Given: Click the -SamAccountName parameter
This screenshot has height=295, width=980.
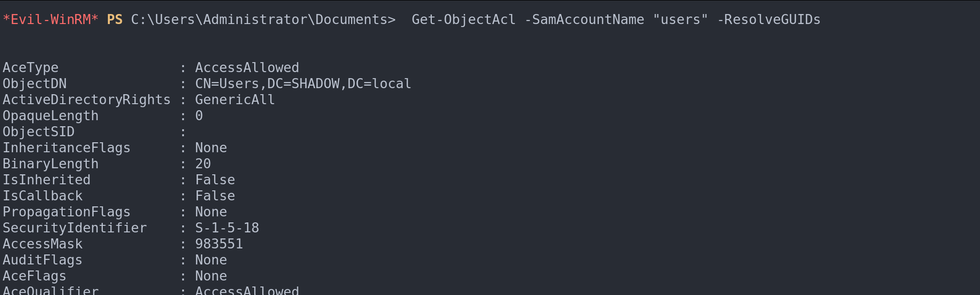Looking at the screenshot, I should tap(584, 20).
